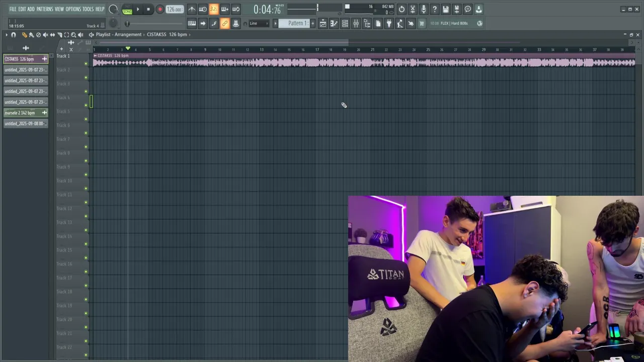Open the playlist options arrow menu
644x362 pixels.
point(6,35)
